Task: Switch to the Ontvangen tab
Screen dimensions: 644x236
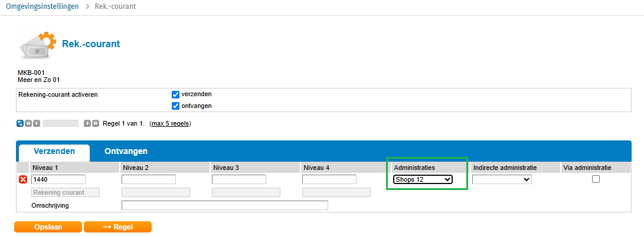Action: point(126,152)
